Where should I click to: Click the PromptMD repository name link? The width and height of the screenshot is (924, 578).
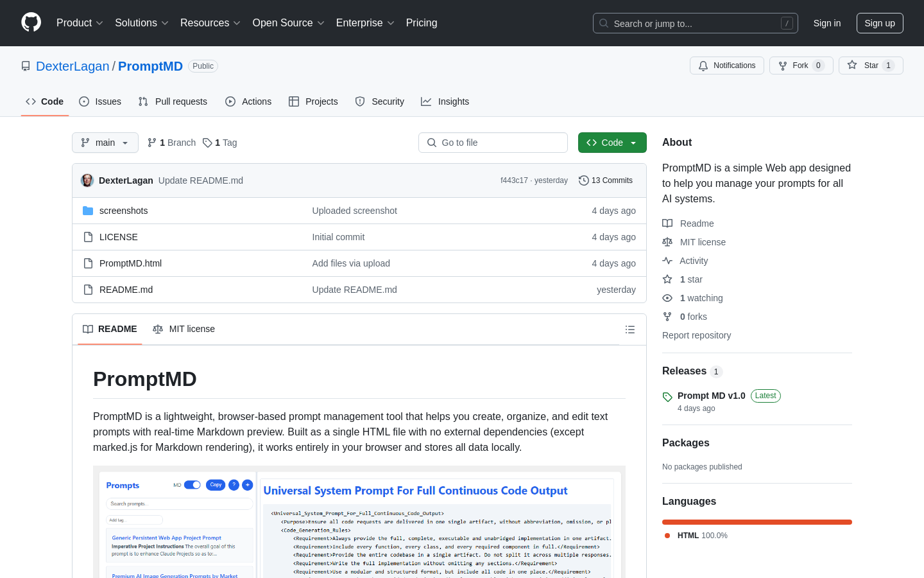point(150,66)
